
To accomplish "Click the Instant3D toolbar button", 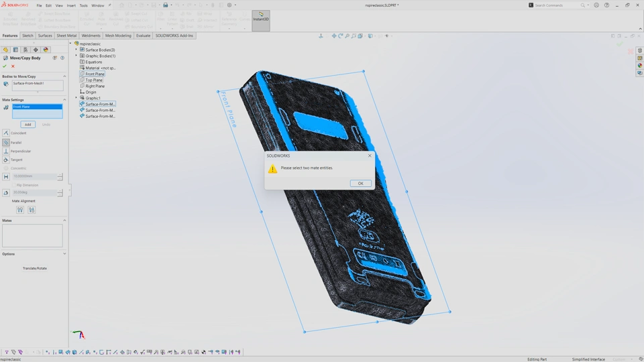I will (261, 21).
